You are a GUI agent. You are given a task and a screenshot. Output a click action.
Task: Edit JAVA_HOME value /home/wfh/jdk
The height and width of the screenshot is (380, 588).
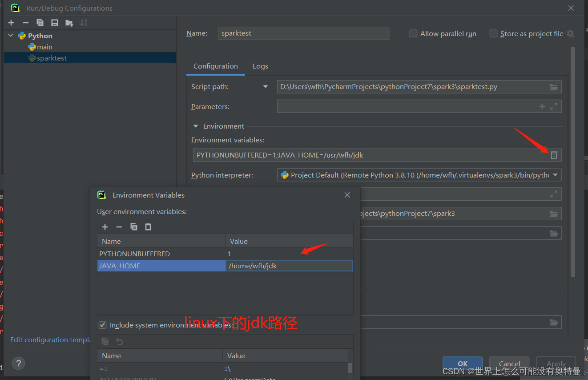coord(290,266)
